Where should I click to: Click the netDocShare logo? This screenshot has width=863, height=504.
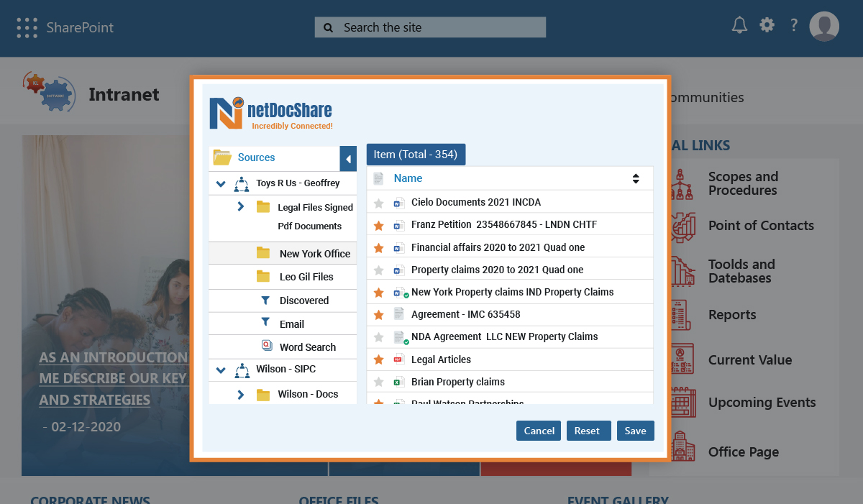point(271,113)
